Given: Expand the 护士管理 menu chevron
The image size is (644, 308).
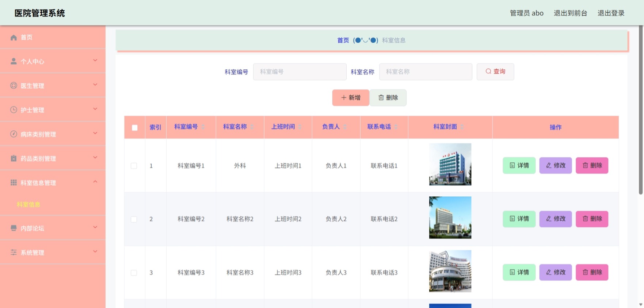Looking at the screenshot, I should 95,109.
